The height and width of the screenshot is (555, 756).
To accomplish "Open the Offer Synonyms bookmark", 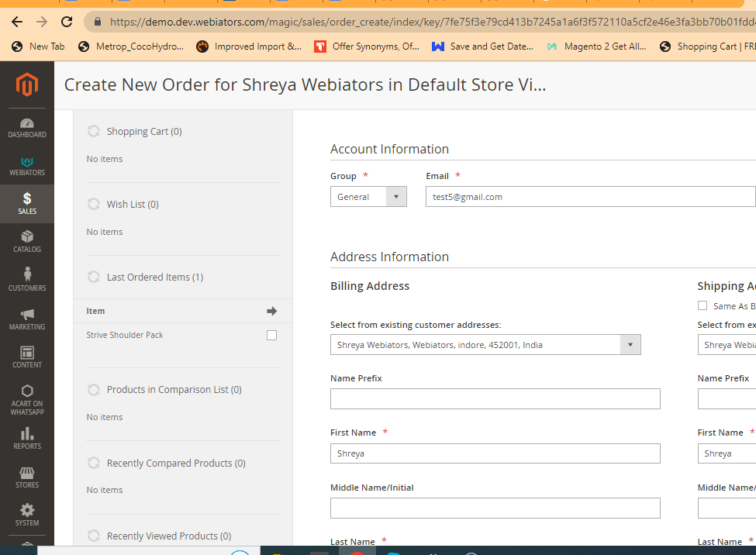I will 367,47.
